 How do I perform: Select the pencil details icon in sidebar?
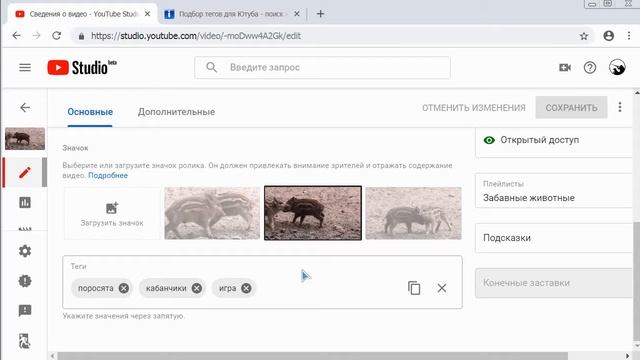tap(25, 172)
